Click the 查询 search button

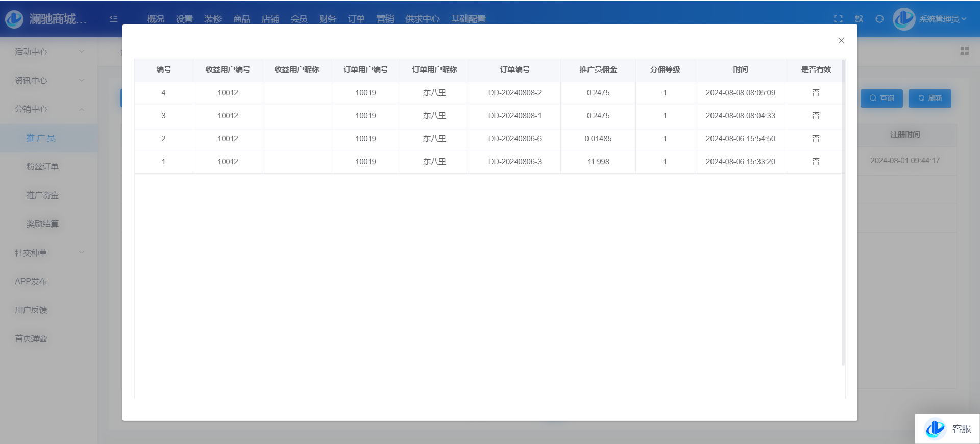point(881,98)
